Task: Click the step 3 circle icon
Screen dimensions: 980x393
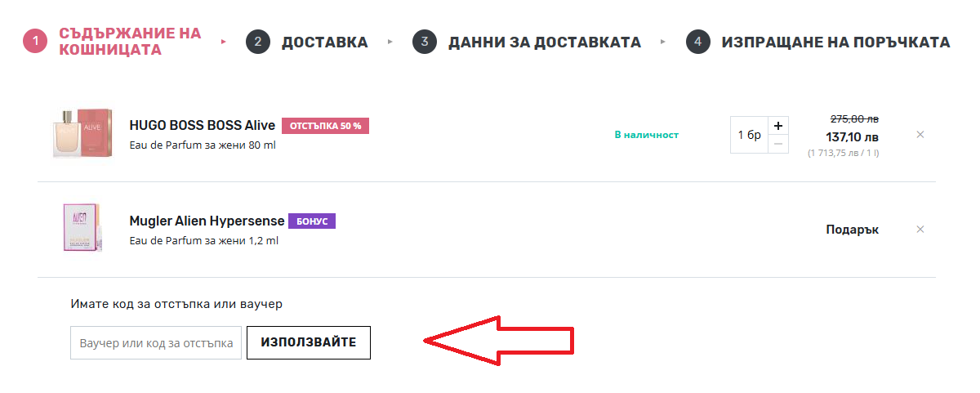Action: pos(425,42)
